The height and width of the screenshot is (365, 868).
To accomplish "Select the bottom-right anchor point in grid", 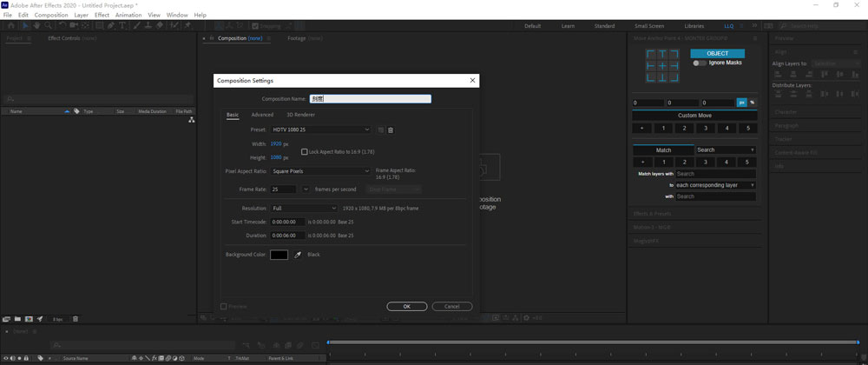I will pos(674,77).
